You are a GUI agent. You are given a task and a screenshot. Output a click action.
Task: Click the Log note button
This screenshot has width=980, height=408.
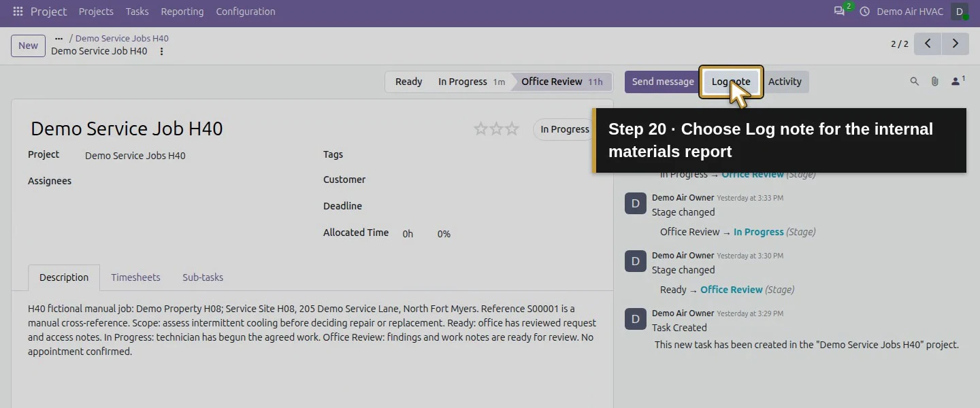(731, 82)
